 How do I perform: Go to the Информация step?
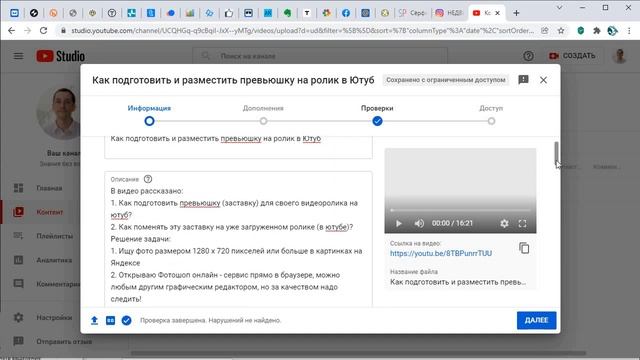pyautogui.click(x=149, y=115)
